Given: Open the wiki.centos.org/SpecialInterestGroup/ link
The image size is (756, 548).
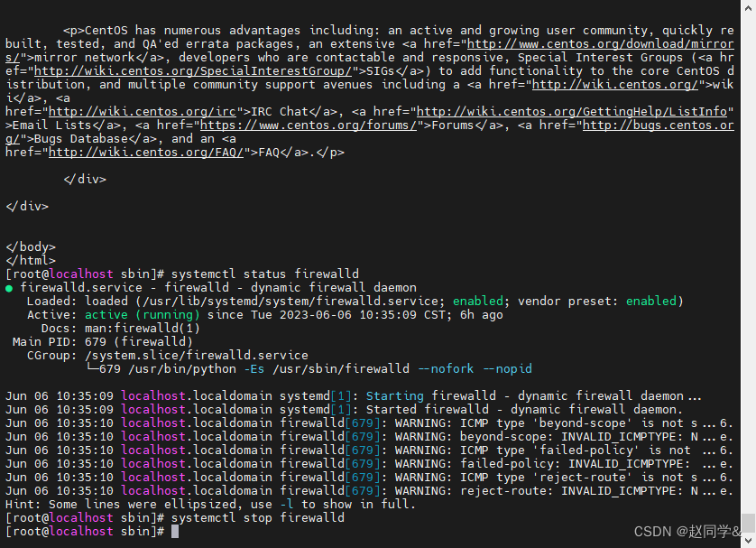Looking at the screenshot, I should click(x=193, y=71).
